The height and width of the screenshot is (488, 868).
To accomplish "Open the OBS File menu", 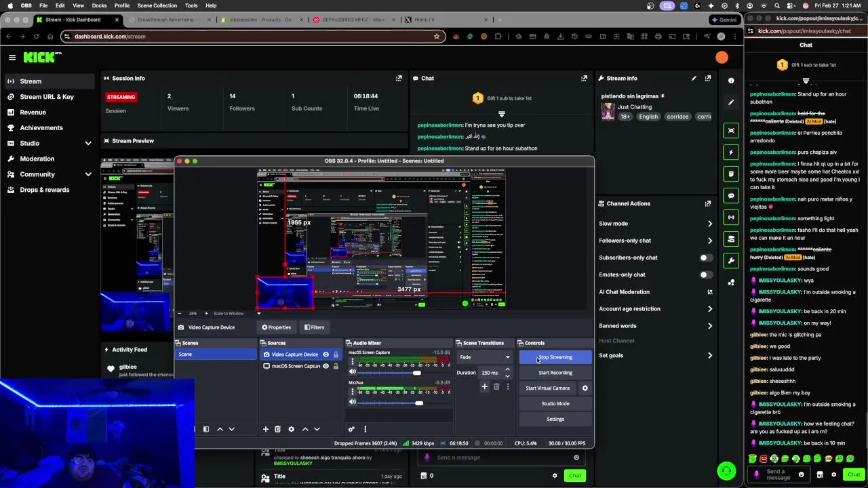I will click(x=43, y=5).
